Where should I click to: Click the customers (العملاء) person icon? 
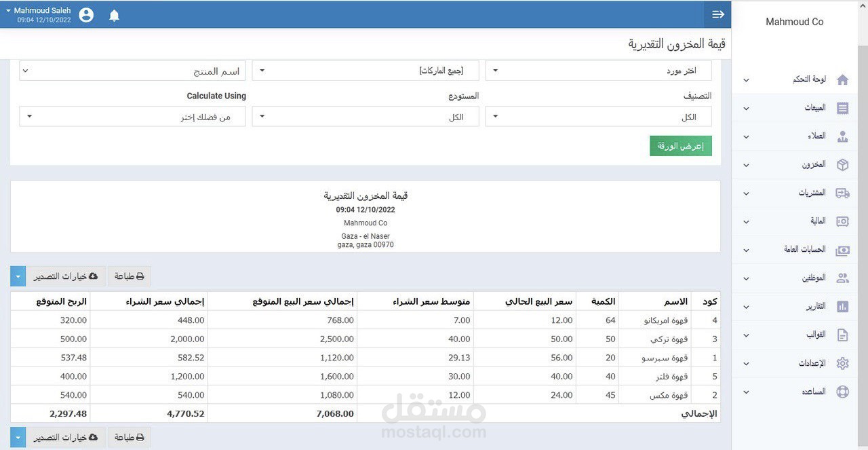pos(843,136)
